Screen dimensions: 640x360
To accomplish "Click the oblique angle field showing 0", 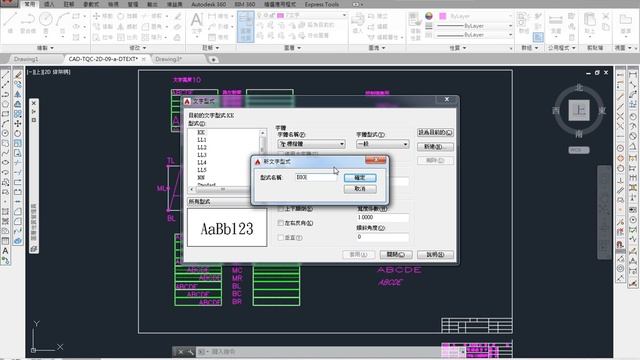I will coord(382,237).
